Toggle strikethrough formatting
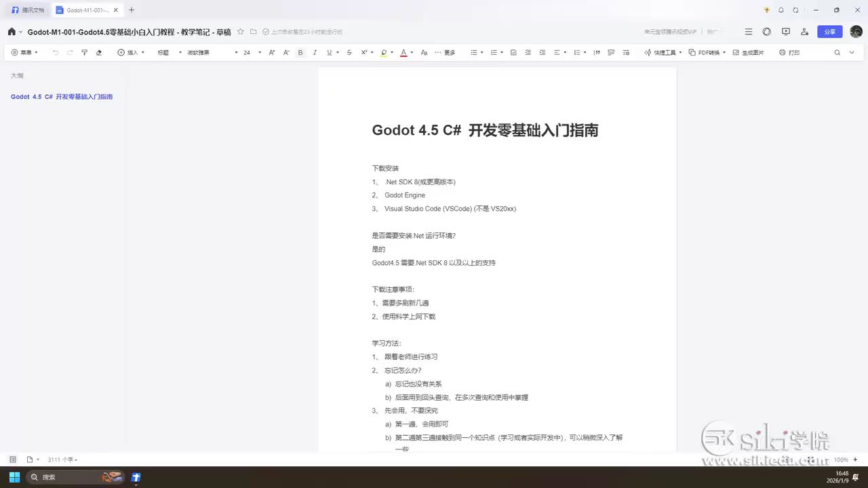This screenshot has width=868, height=488. 349,52
